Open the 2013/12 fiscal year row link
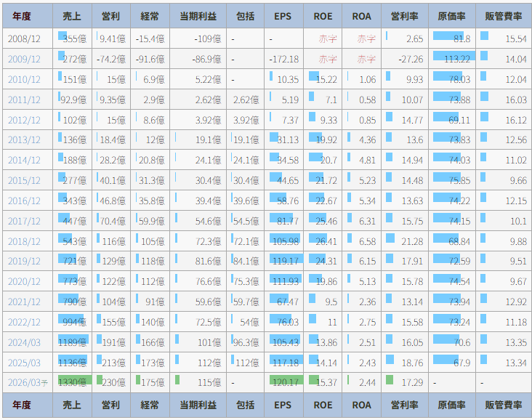The image size is (532, 420). (x=24, y=140)
